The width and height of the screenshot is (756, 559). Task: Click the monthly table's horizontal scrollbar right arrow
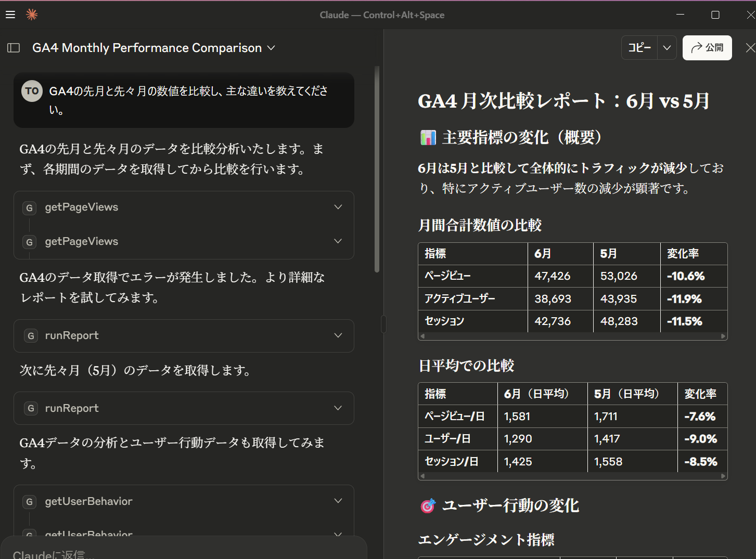point(723,336)
